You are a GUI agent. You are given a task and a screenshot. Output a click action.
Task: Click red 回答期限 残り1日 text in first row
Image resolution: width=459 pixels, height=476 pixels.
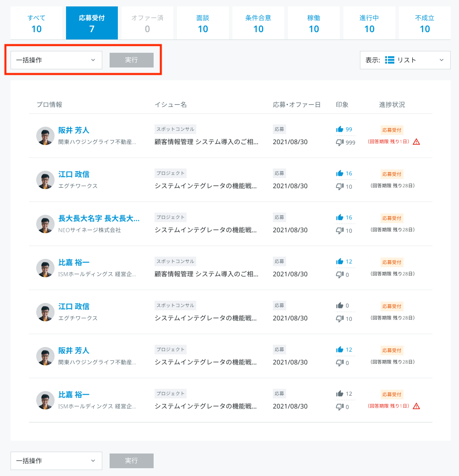tap(388, 141)
